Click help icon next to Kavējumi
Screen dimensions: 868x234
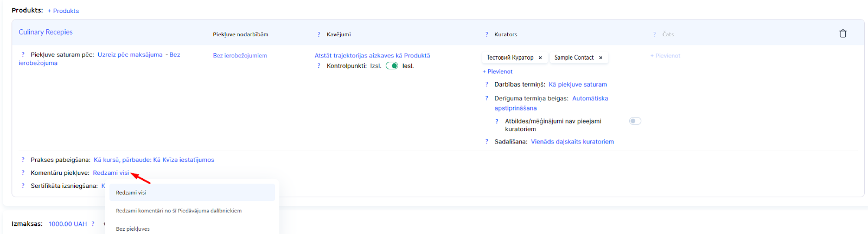318,35
